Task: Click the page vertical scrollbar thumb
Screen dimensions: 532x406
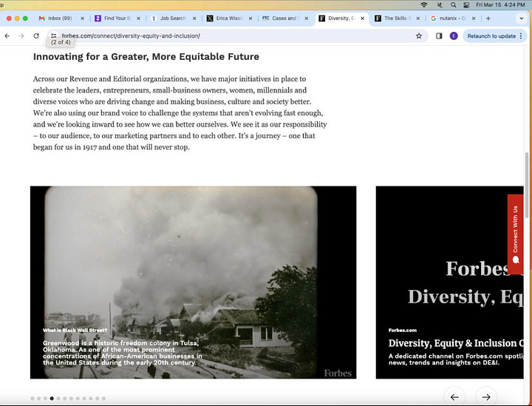Action: tap(527, 185)
